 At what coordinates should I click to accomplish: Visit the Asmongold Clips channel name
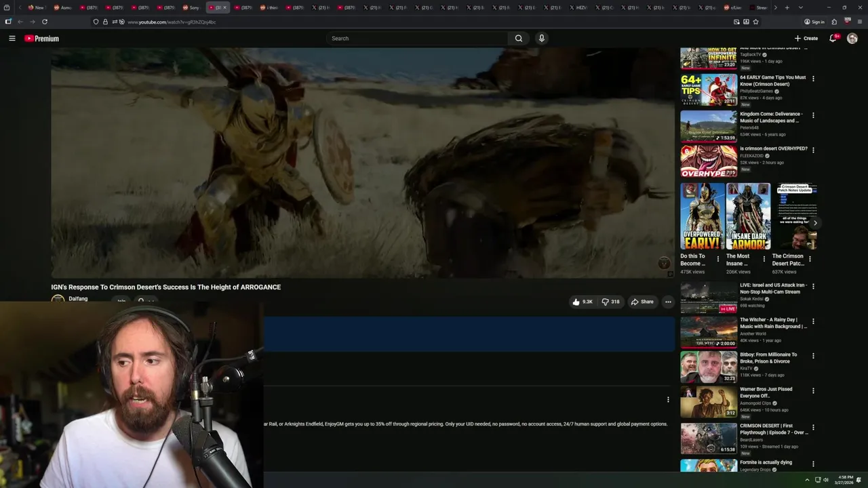tap(755, 403)
